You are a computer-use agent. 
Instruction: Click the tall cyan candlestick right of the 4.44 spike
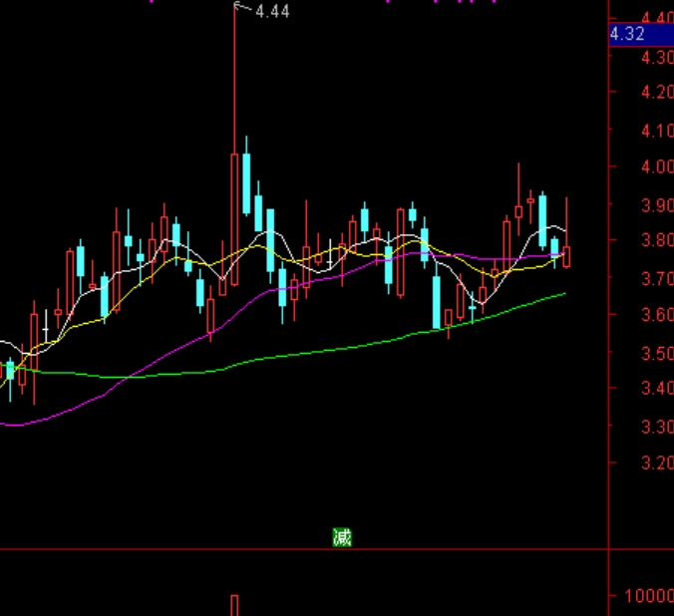[x=245, y=182]
